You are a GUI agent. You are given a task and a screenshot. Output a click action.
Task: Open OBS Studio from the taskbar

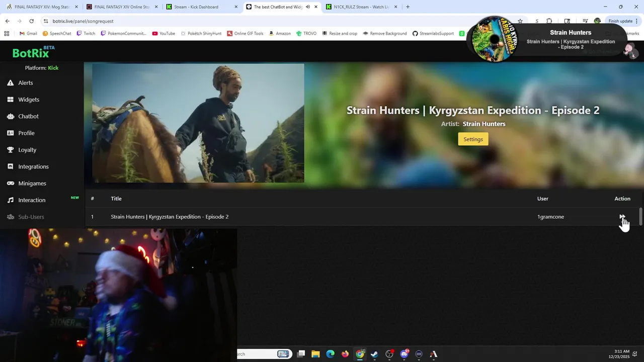click(389, 354)
